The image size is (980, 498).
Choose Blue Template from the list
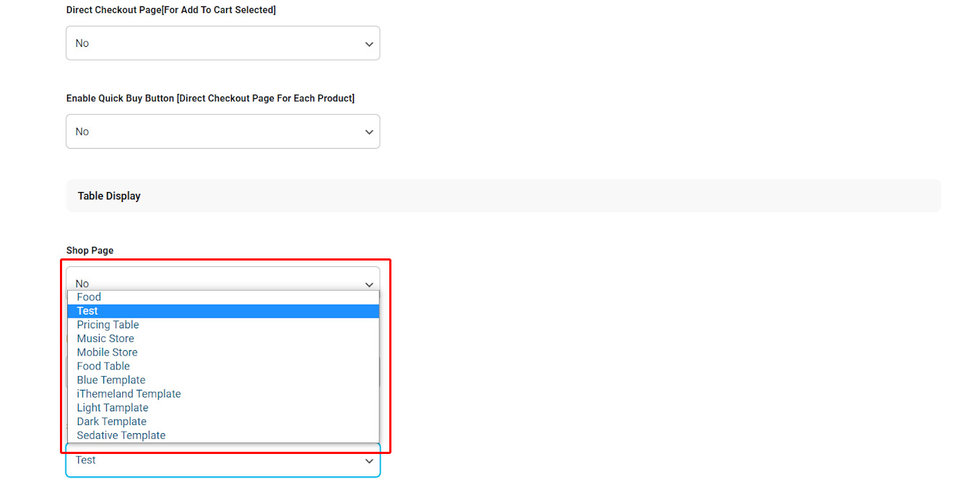(x=111, y=380)
